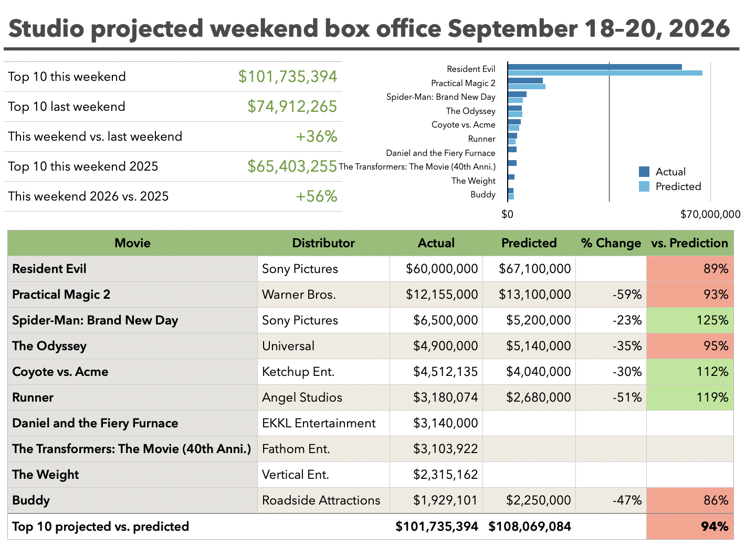Click the 94% total vs. prediction cell
756x546 pixels.
tap(690, 527)
